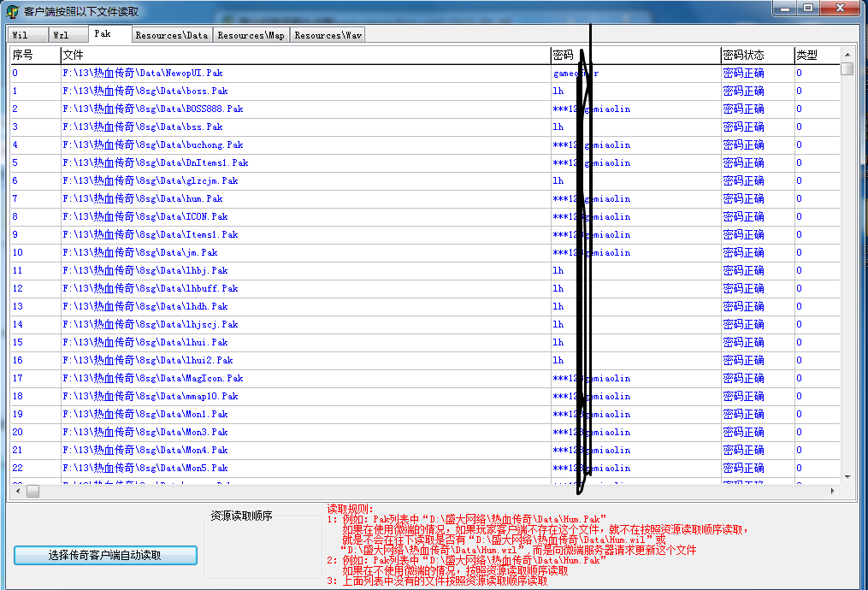Click the 选择传奇客户端自动读取 button
Viewport: 868px width, 590px height.
click(105, 555)
